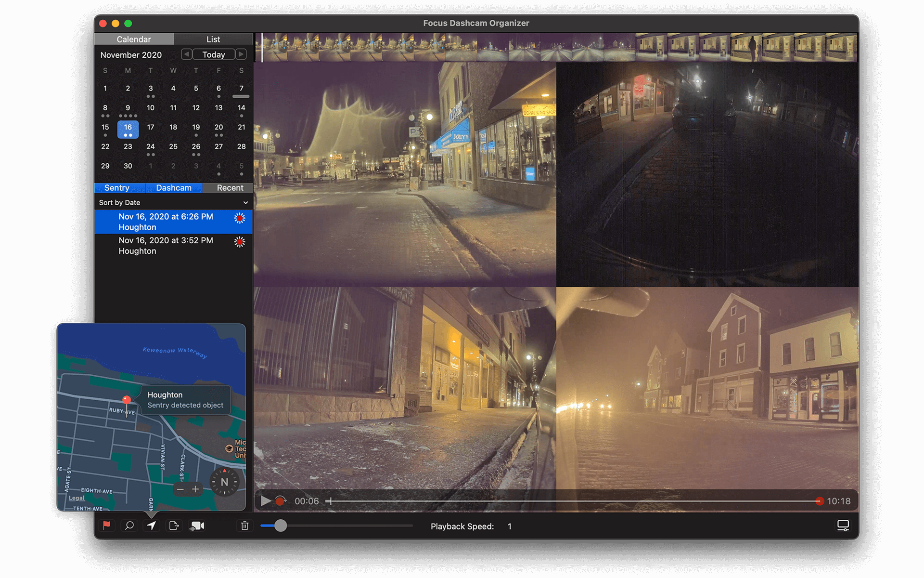
Task: Go to next month in calendar
Action: 241,54
